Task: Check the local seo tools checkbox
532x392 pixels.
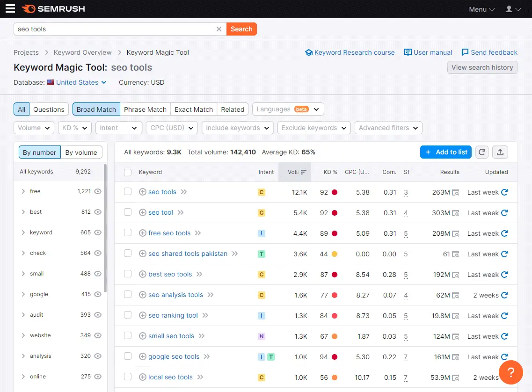Action: coord(128,377)
